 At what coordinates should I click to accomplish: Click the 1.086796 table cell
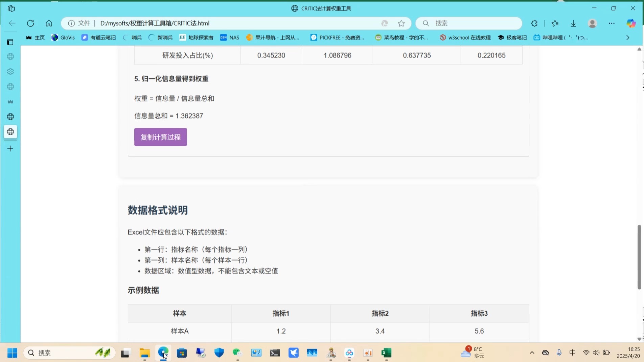click(337, 55)
